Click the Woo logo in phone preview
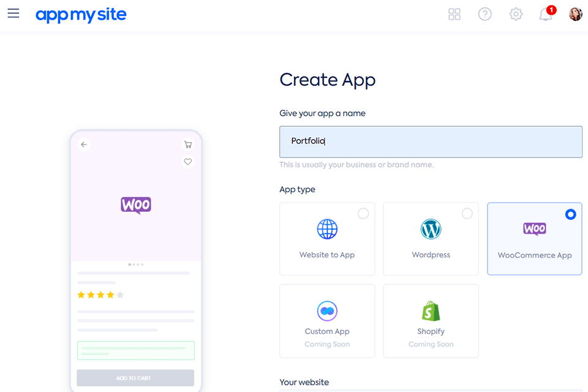Viewport: 588px width, 392px height. (136, 205)
